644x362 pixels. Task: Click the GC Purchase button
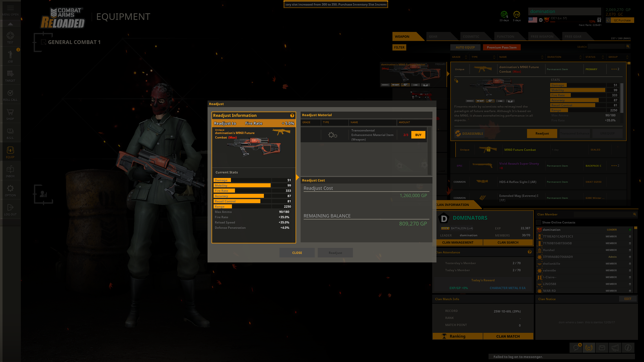(622, 20)
